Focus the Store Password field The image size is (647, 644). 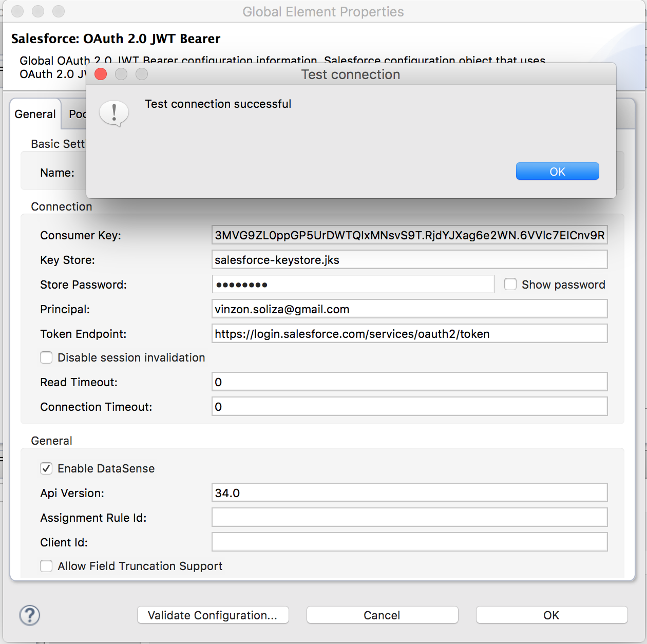point(353,284)
